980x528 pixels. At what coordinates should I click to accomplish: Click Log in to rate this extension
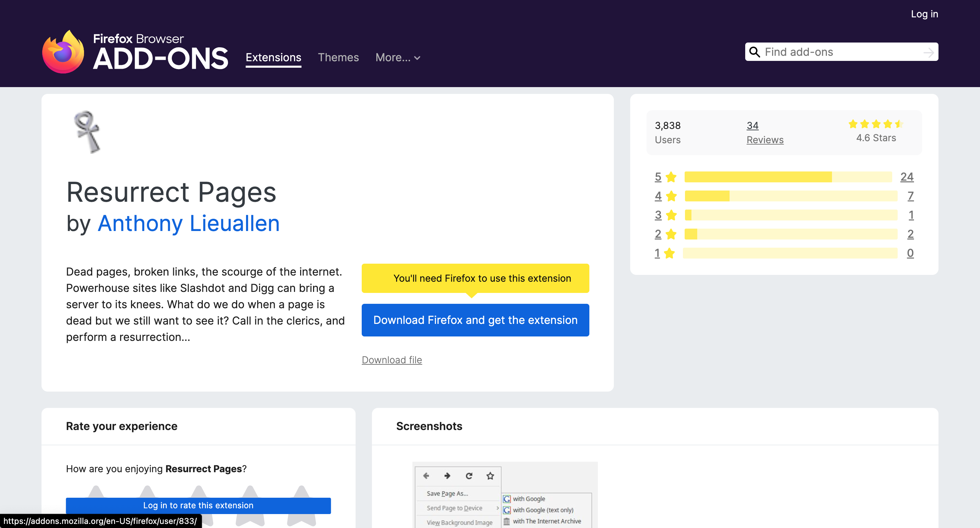(x=198, y=506)
